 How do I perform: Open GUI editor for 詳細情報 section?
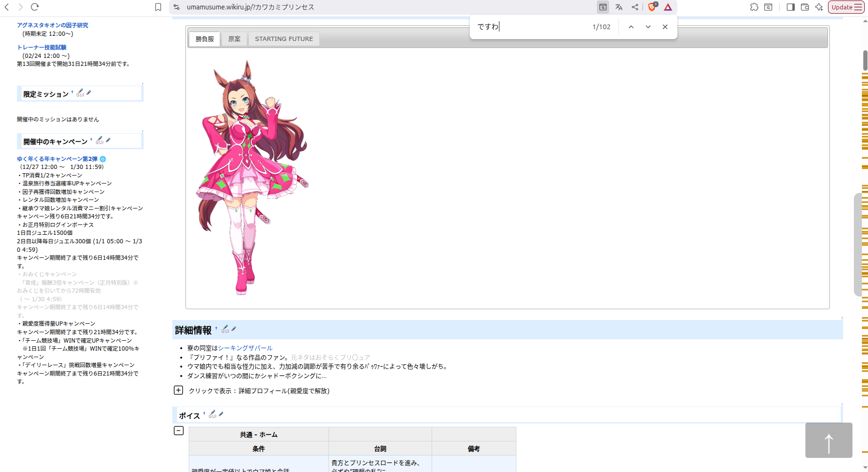coord(225,329)
